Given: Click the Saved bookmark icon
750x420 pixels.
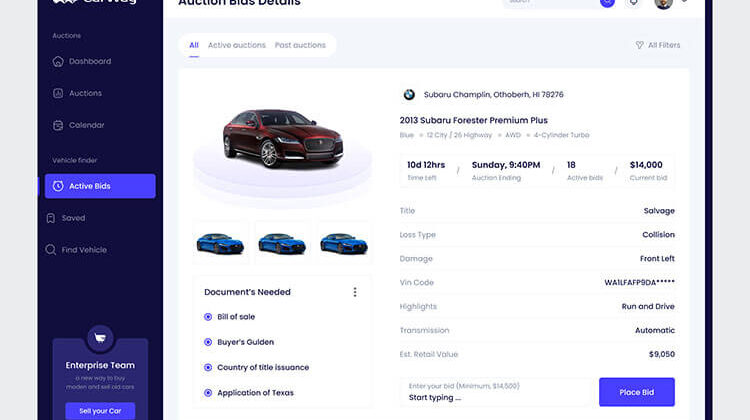Looking at the screenshot, I should 51,218.
